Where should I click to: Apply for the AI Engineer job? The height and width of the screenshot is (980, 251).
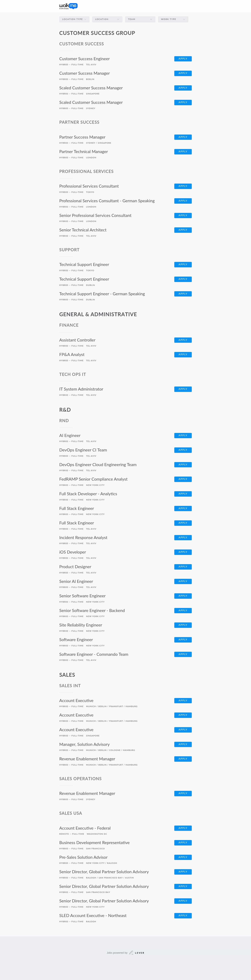point(183,435)
